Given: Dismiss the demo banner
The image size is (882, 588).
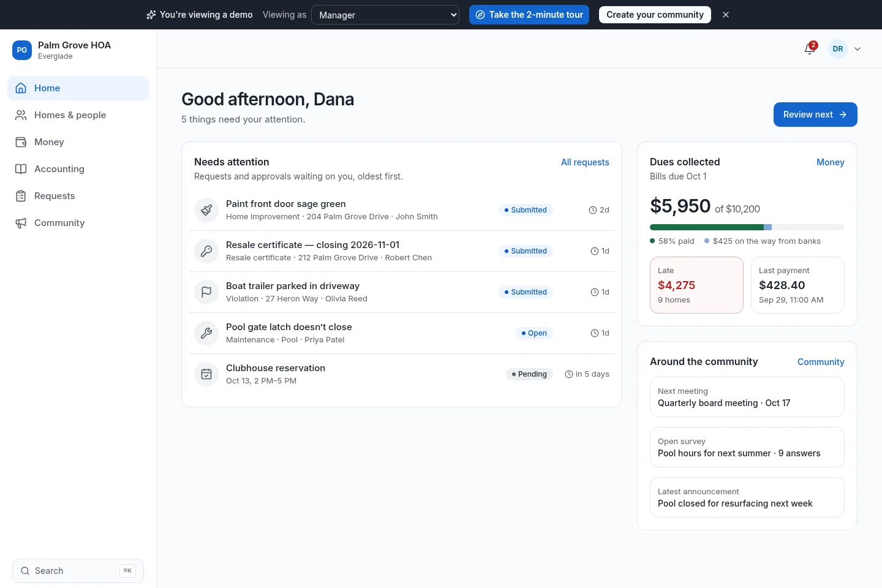Looking at the screenshot, I should tap(726, 15).
